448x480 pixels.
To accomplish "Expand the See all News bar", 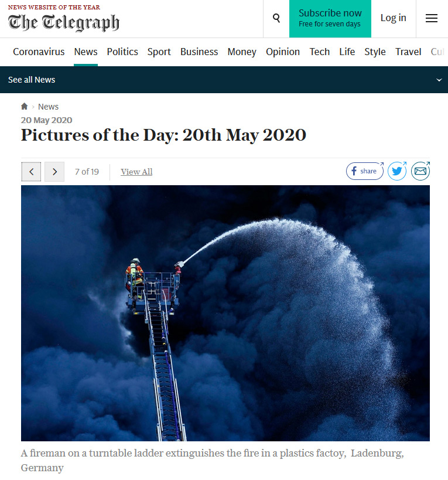I will 224,80.
